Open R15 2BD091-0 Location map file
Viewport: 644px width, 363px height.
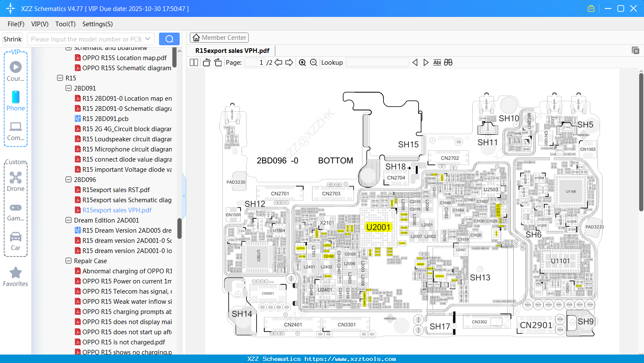(123, 99)
